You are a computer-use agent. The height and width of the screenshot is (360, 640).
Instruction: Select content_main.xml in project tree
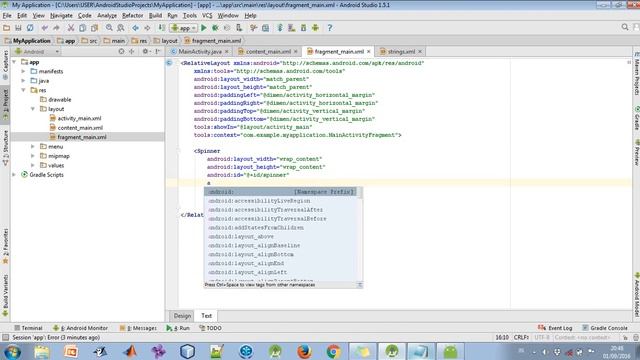[x=80, y=128]
